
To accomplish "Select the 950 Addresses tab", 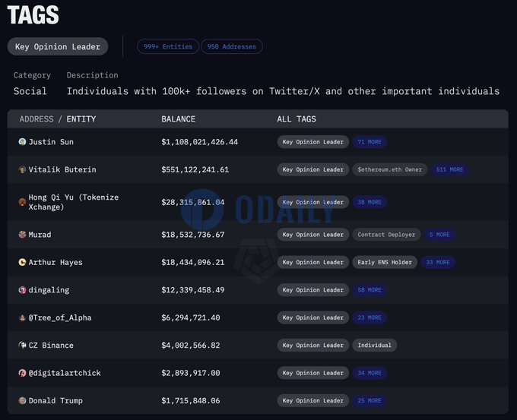I will point(231,46).
